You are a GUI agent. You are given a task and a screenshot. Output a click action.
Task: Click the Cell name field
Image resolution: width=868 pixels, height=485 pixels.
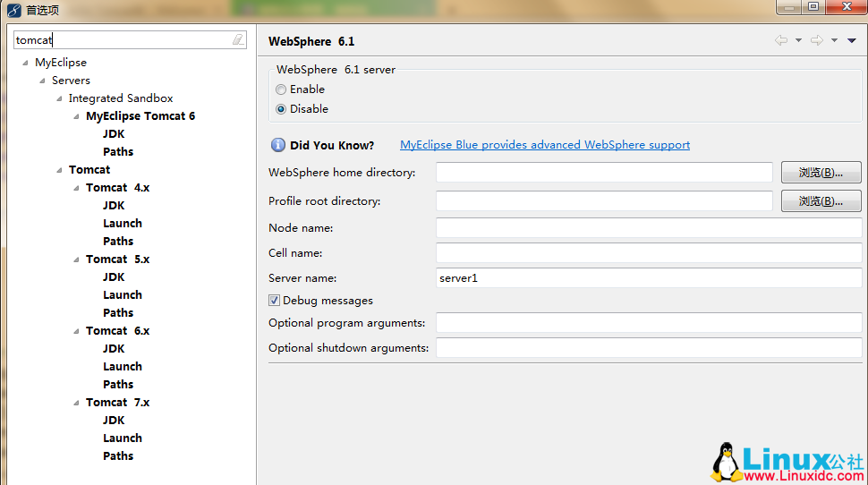point(649,252)
